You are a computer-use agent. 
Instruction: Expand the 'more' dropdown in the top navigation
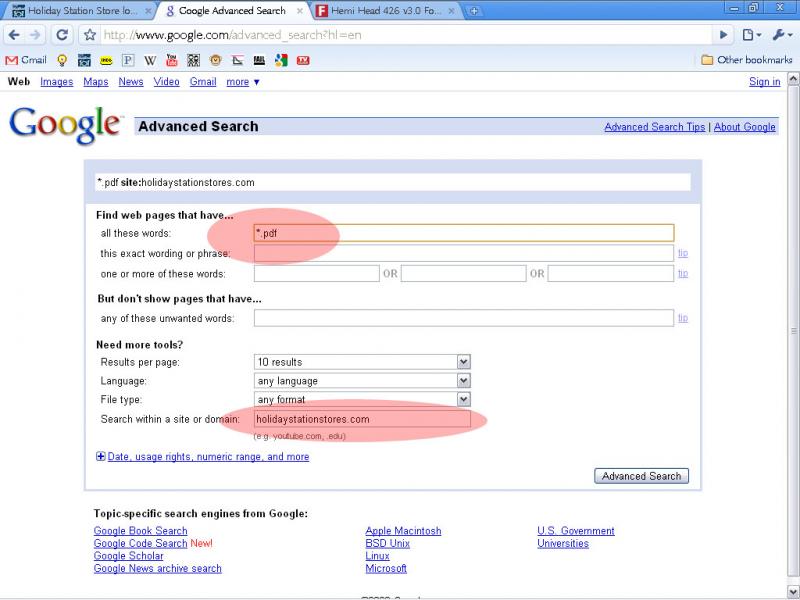tap(243, 82)
